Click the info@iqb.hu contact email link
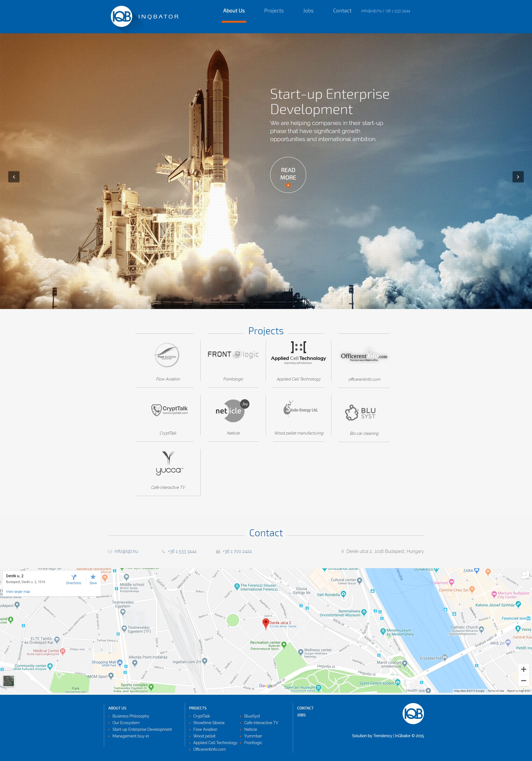532x761 pixels. [126, 551]
